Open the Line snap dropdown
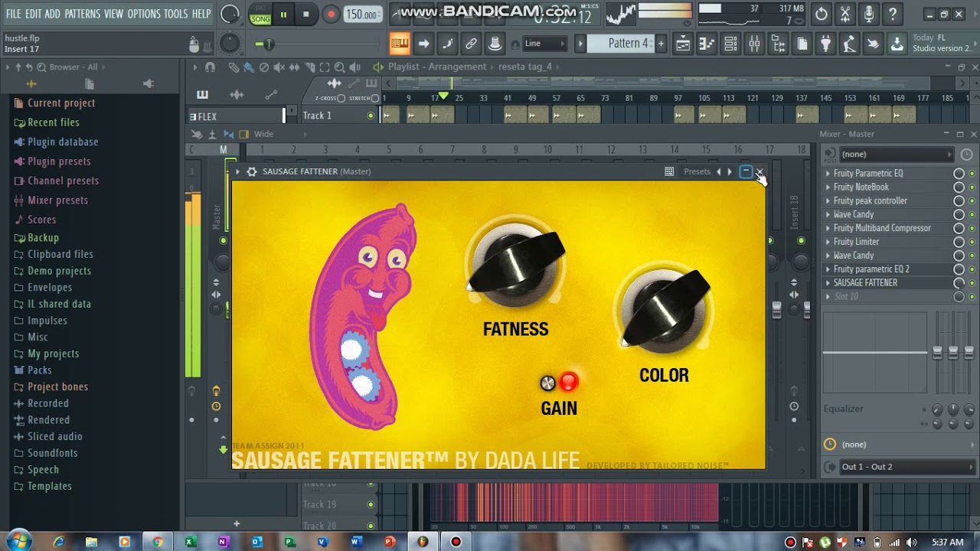This screenshot has width=980, height=551. 544,44
